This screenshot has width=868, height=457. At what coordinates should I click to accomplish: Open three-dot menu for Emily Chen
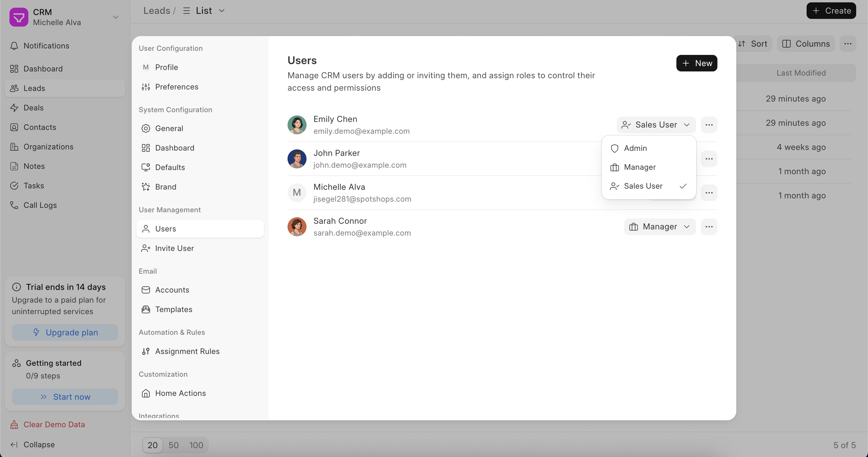coord(709,125)
